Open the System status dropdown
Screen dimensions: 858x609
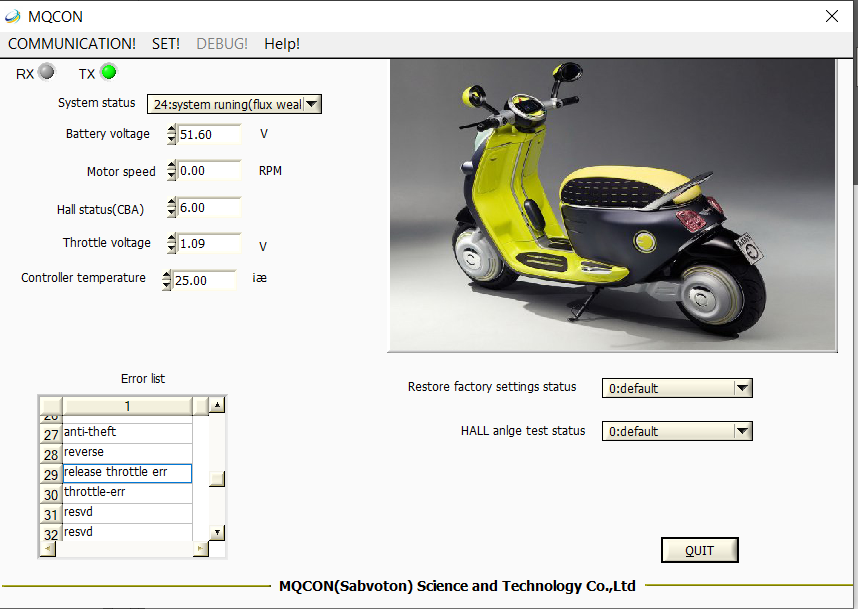311,104
